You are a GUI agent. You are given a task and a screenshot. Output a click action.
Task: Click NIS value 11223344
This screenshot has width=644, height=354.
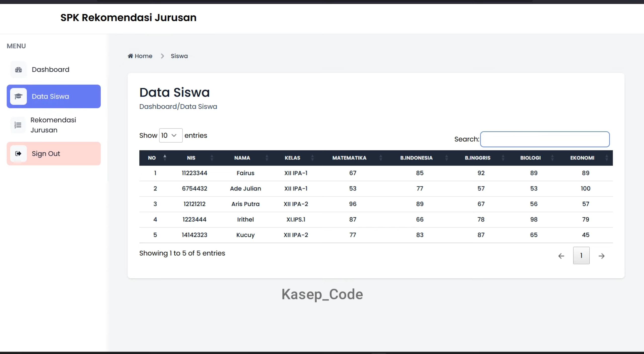click(x=195, y=173)
